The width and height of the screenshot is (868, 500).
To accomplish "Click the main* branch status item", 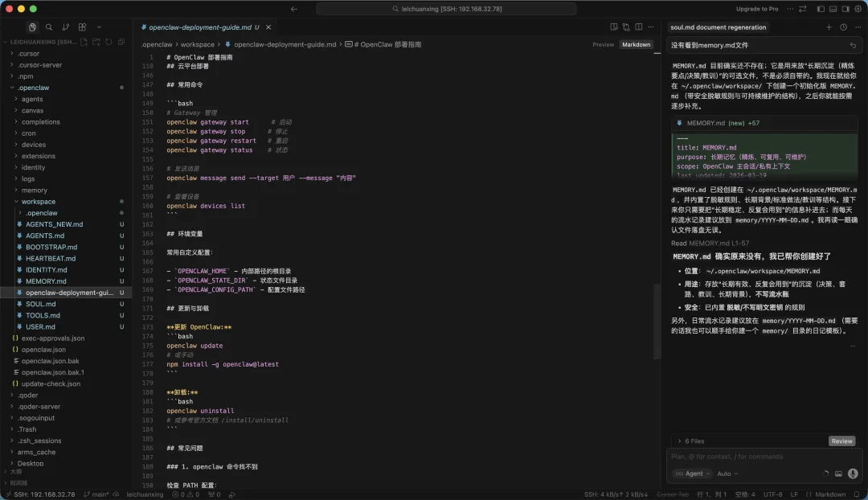I will [x=96, y=494].
